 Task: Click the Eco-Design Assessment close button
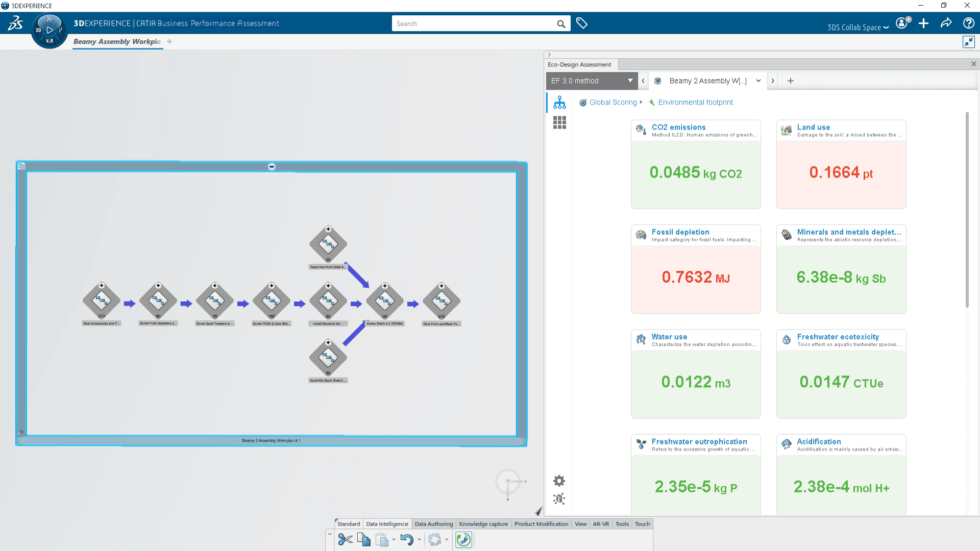(974, 64)
